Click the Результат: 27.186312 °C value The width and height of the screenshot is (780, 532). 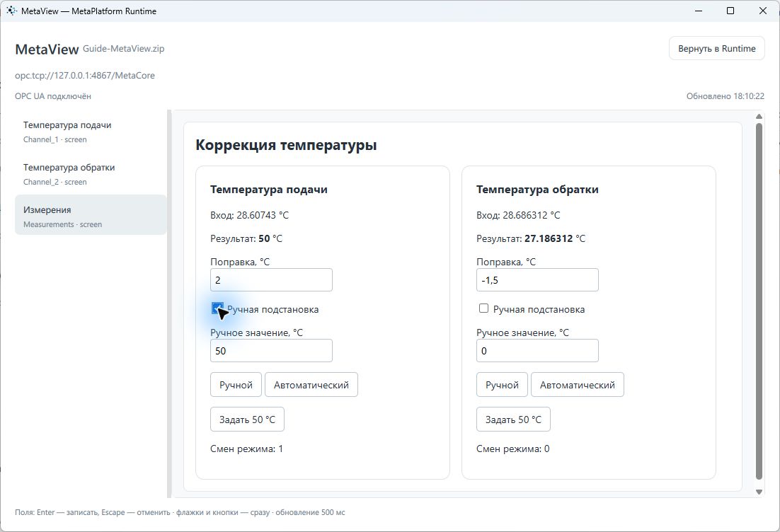click(x=531, y=238)
